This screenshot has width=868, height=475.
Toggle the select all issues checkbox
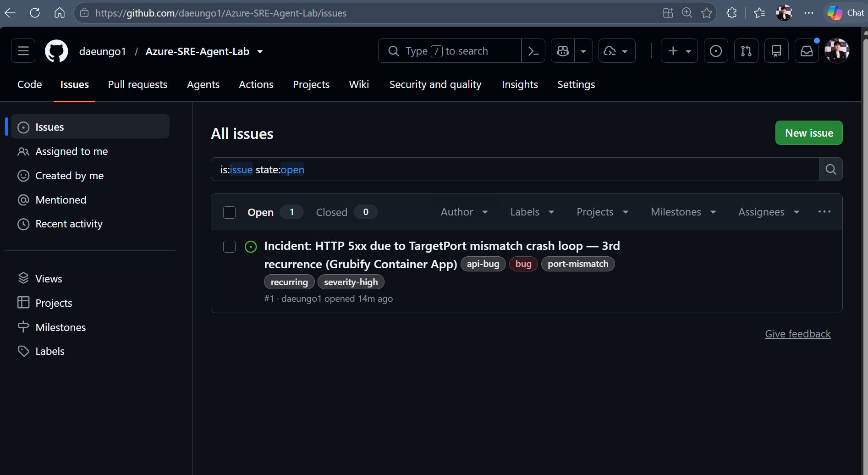(229, 212)
